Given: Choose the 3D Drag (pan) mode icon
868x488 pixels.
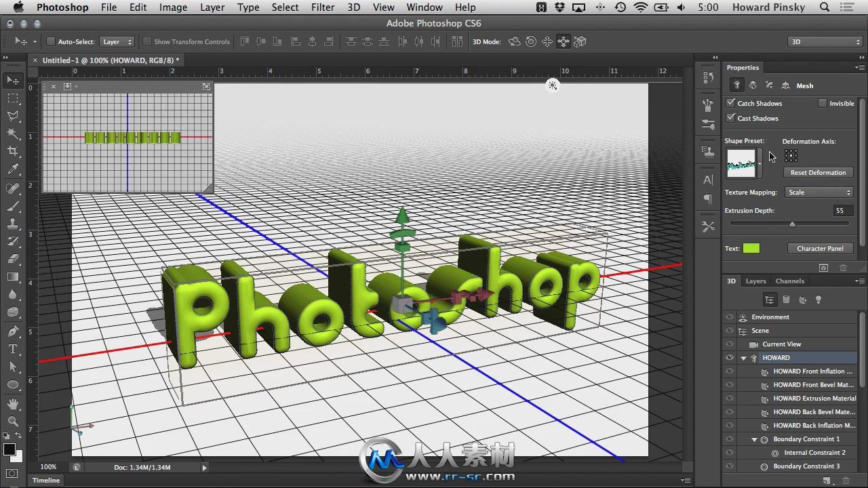Looking at the screenshot, I should 547,42.
